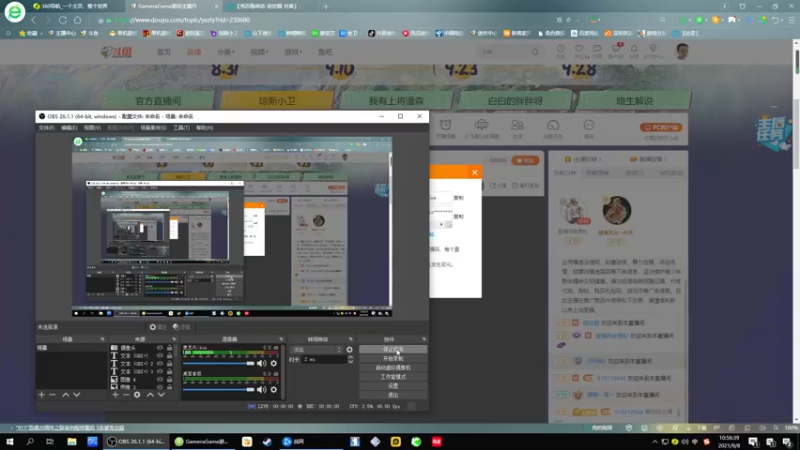Add a new scene with the plus icon
The image size is (800, 450).
(42, 394)
